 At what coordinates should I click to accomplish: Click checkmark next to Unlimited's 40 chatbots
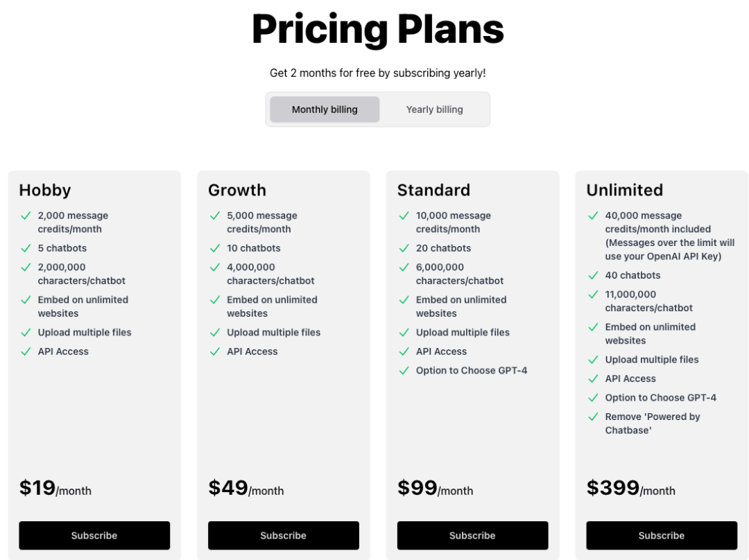pyautogui.click(x=593, y=275)
